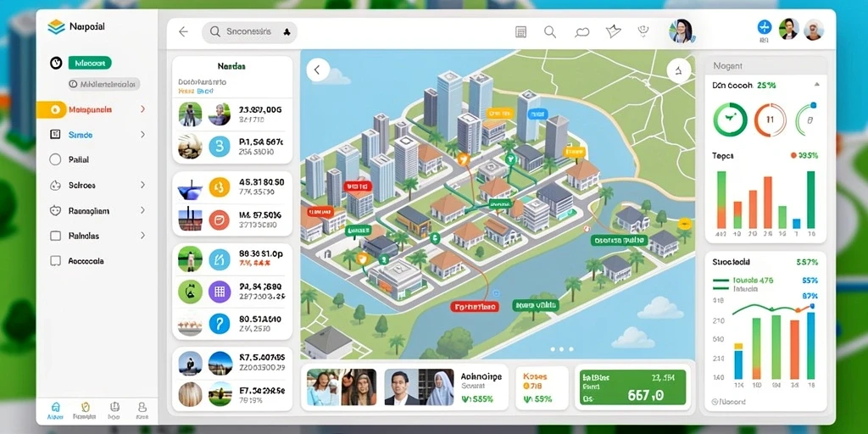Click the blue plus circle icon
Screen dimensions: 868x434
click(764, 27)
